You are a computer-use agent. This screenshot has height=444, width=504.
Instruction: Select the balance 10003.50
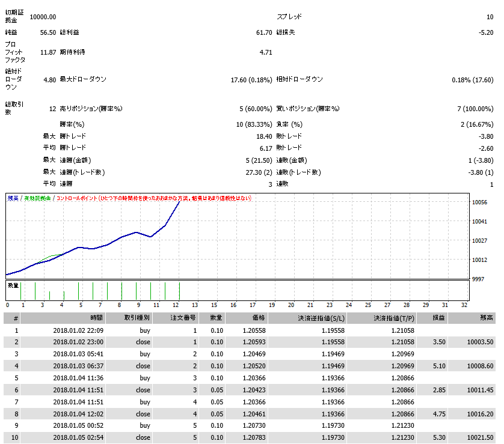pyautogui.click(x=480, y=342)
